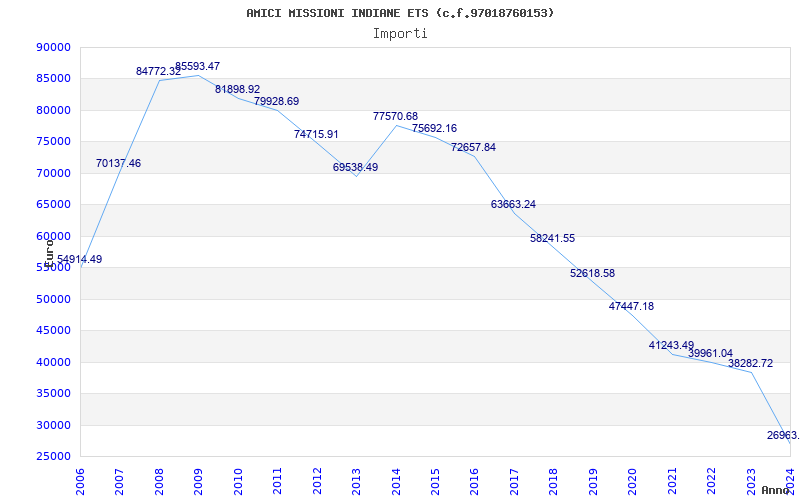Image resolution: width=800 pixels, height=500 pixels.
Task: Click the Anno x-axis title
Action: [x=777, y=490]
